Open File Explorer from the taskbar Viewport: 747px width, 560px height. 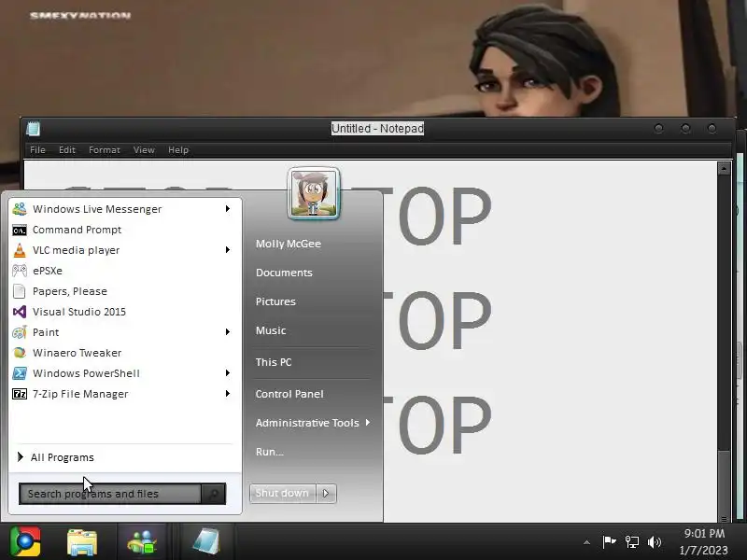(x=82, y=542)
